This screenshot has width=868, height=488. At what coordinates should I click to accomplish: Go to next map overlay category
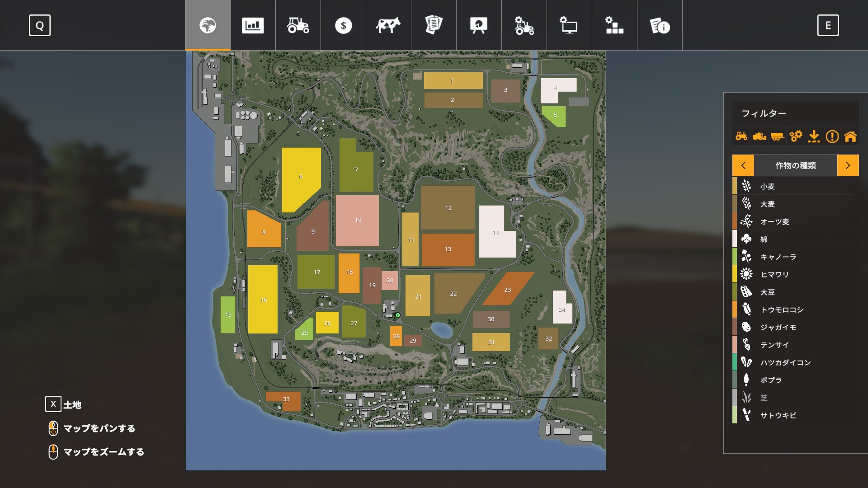(x=848, y=165)
